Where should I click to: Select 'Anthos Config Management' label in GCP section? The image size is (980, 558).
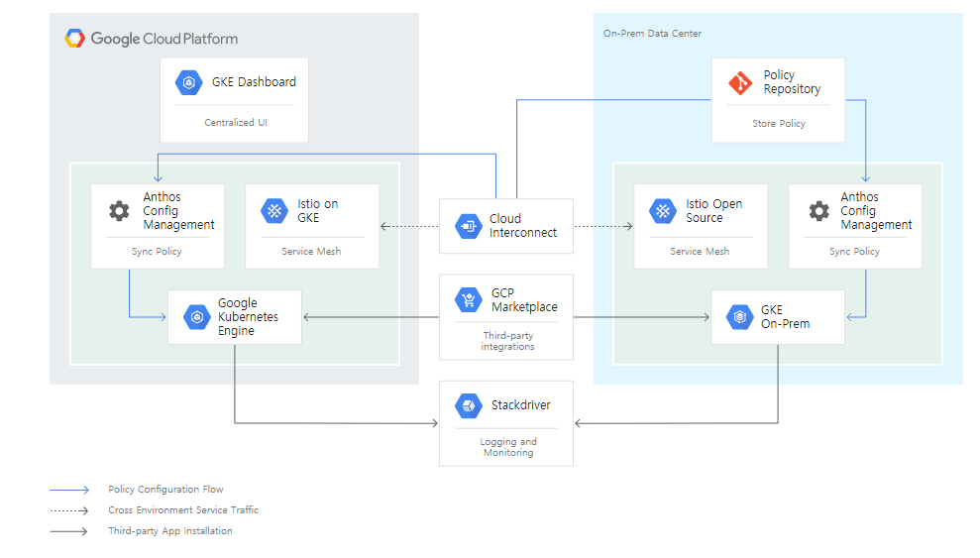coord(178,210)
